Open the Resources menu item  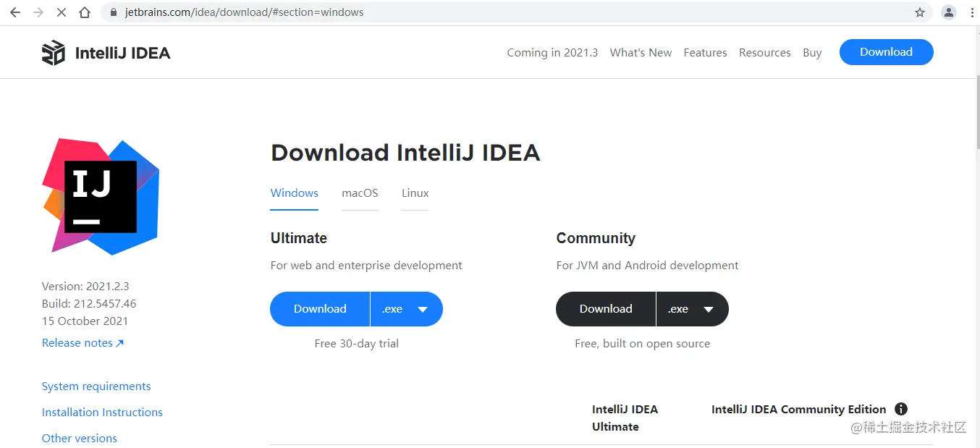coord(764,53)
